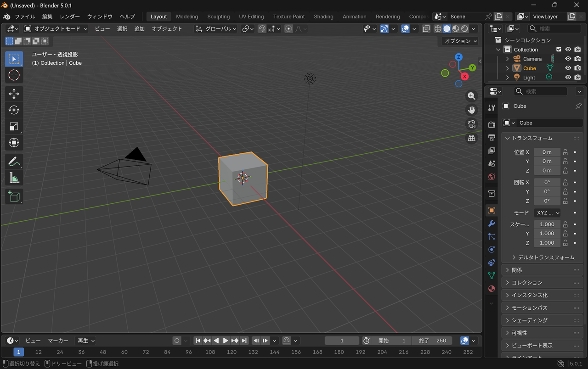Open the レンダー menu
Image resolution: width=588 pixels, height=369 pixels.
69,16
